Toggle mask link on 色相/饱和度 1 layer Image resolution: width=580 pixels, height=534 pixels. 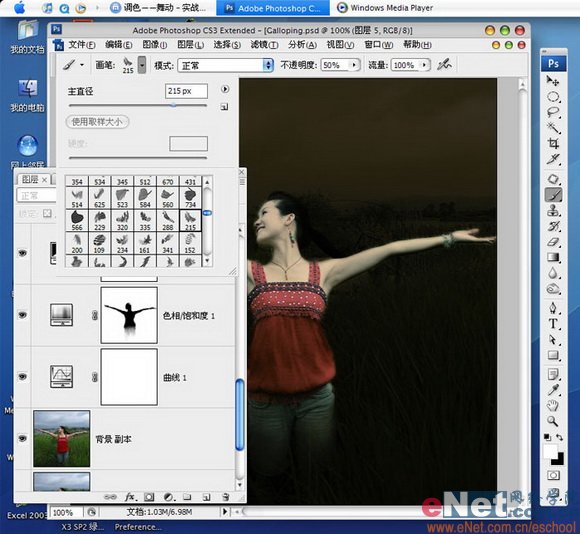tap(94, 315)
